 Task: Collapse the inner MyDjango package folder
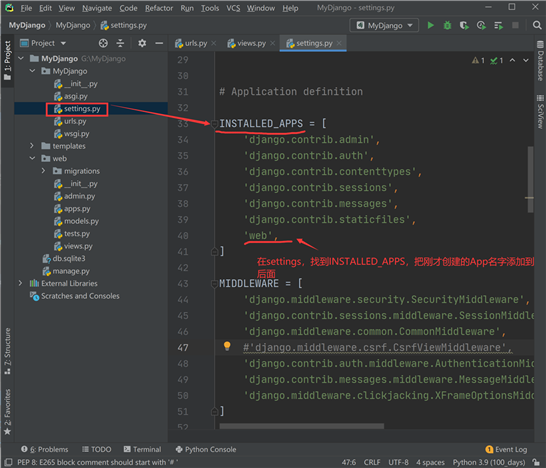(32, 71)
